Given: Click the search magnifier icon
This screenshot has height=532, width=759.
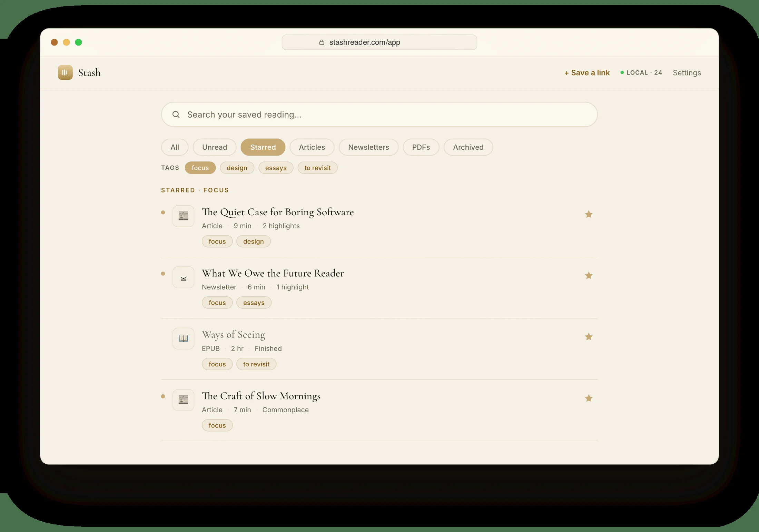Looking at the screenshot, I should (176, 115).
